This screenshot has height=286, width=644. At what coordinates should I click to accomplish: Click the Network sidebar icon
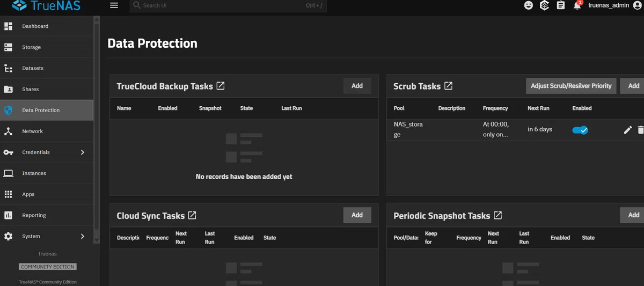(x=8, y=131)
